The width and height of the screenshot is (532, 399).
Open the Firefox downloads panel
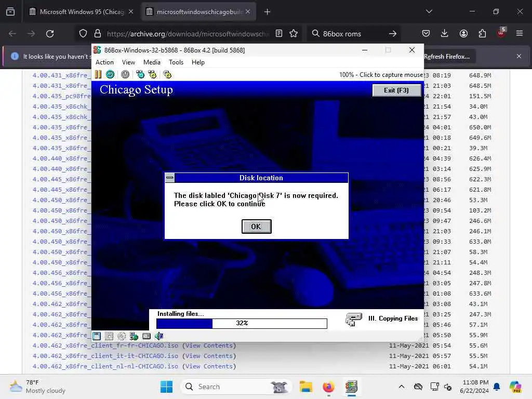tap(445, 34)
